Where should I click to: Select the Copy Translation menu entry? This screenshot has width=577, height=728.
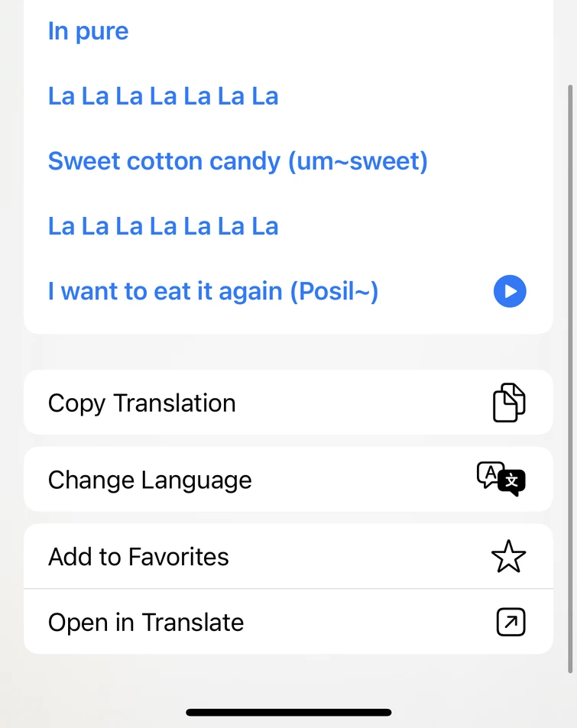pos(141,403)
